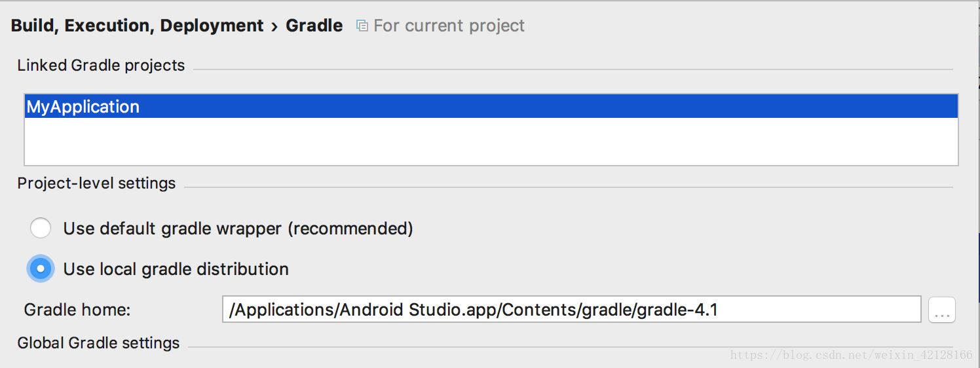
Task: Open the Gradle home browse "..." button
Action: [942, 310]
